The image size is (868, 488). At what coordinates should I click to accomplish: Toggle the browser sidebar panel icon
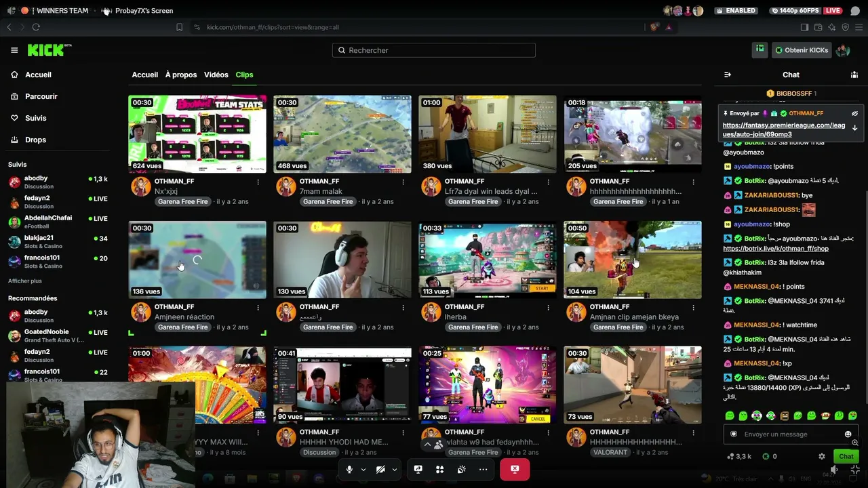click(x=804, y=27)
